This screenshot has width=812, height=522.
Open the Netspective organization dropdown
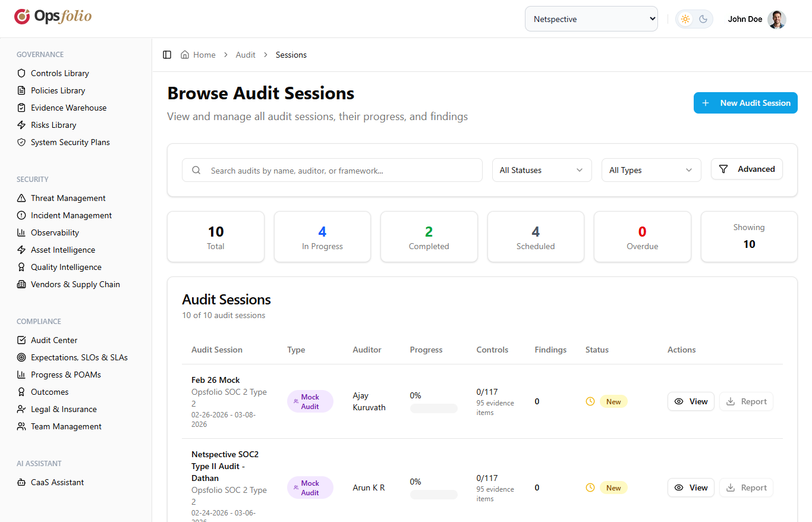coord(591,18)
